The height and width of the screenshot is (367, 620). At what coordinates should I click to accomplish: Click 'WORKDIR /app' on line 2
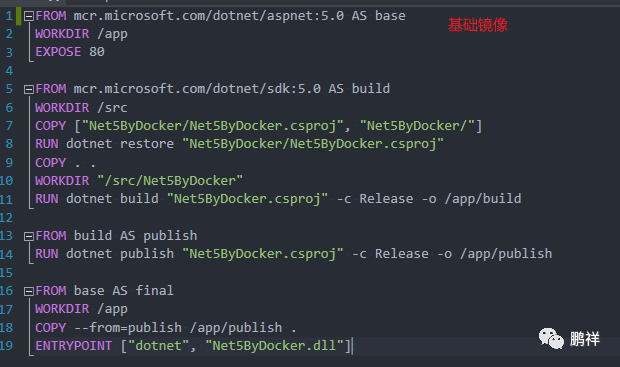[x=81, y=34]
